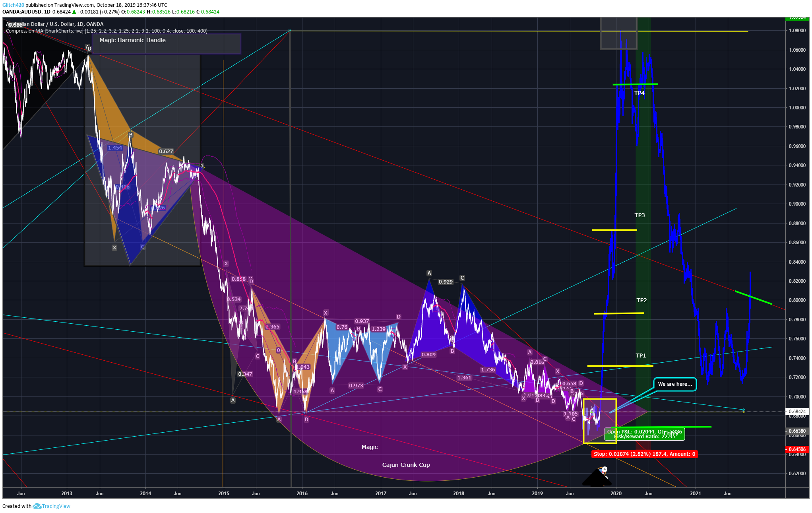
Task: Click the 1.361 ratio label
Action: [464, 377]
